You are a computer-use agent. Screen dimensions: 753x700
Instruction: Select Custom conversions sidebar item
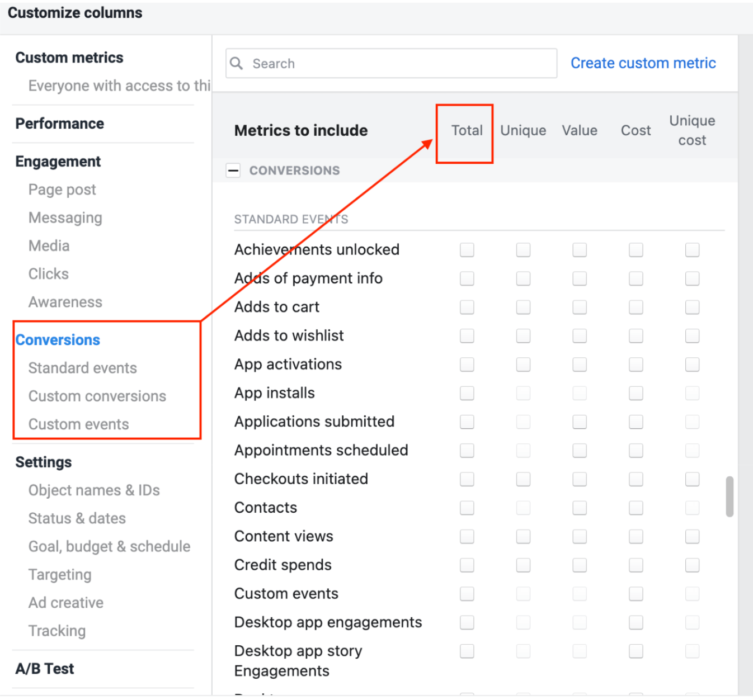click(x=97, y=396)
